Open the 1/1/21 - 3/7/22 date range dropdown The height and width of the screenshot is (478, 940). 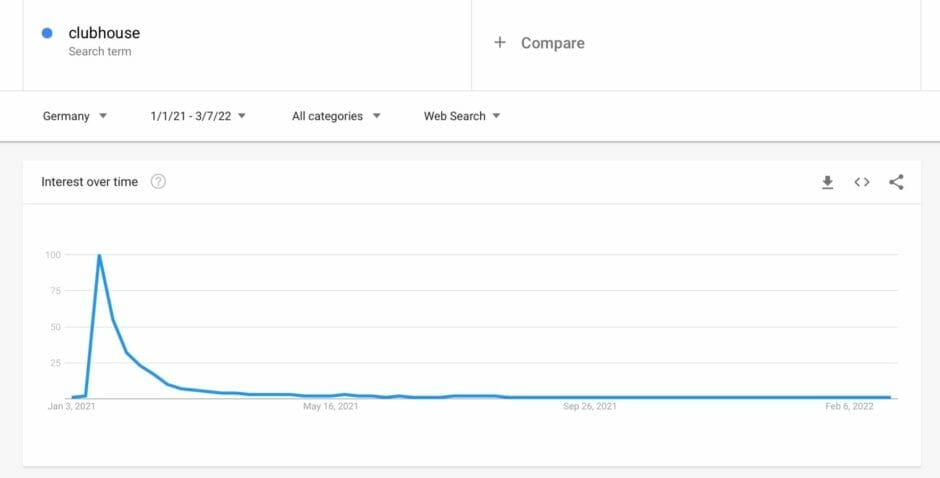click(198, 116)
